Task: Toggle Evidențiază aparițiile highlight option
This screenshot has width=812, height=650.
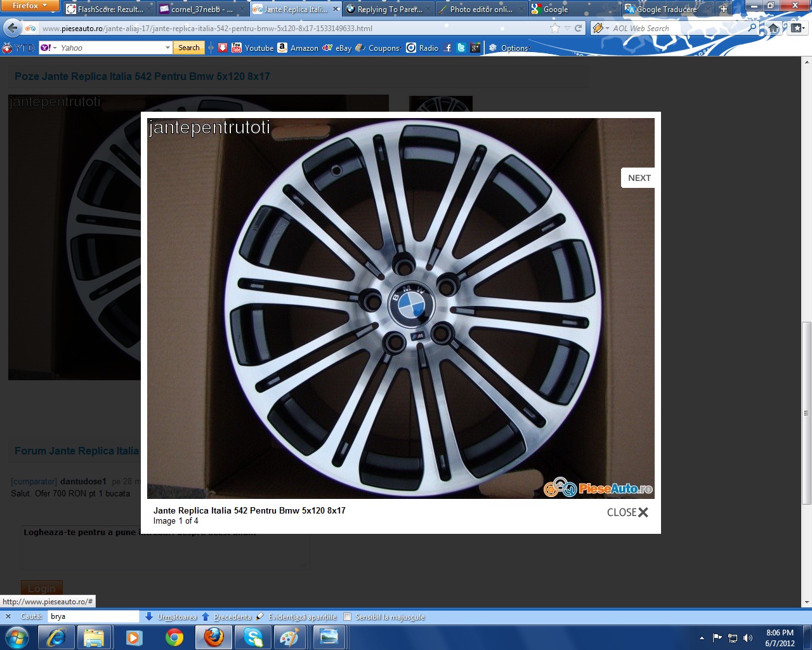Action: pos(296,616)
